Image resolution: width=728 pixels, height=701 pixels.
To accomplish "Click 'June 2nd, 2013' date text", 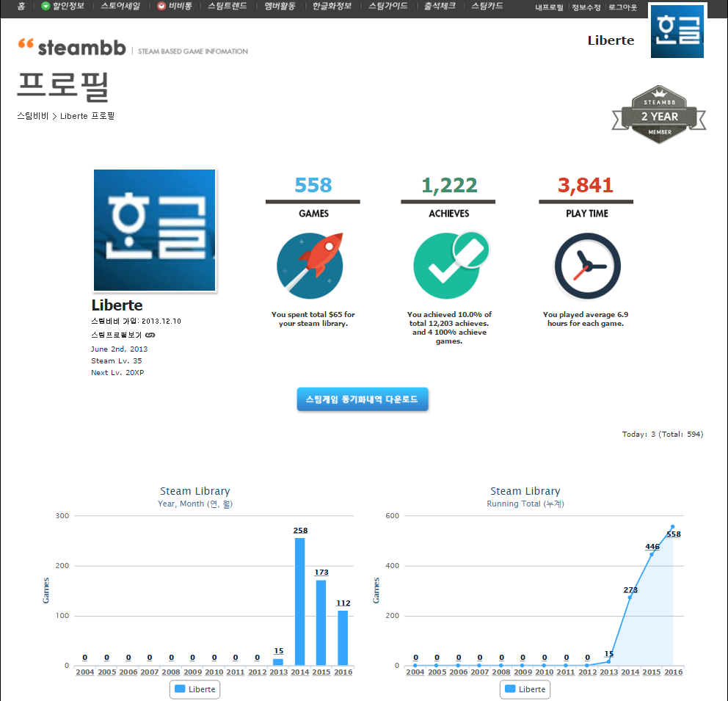I will (x=120, y=349).
